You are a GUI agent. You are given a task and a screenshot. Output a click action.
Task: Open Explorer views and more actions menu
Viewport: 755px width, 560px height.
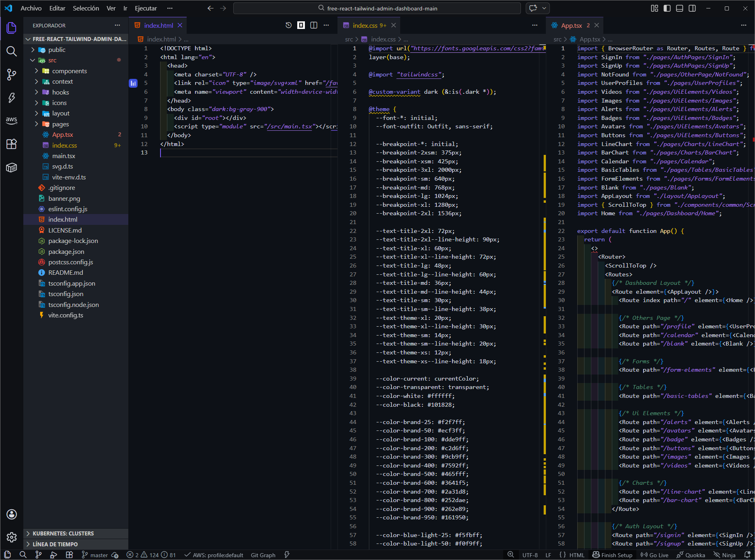[x=117, y=25]
